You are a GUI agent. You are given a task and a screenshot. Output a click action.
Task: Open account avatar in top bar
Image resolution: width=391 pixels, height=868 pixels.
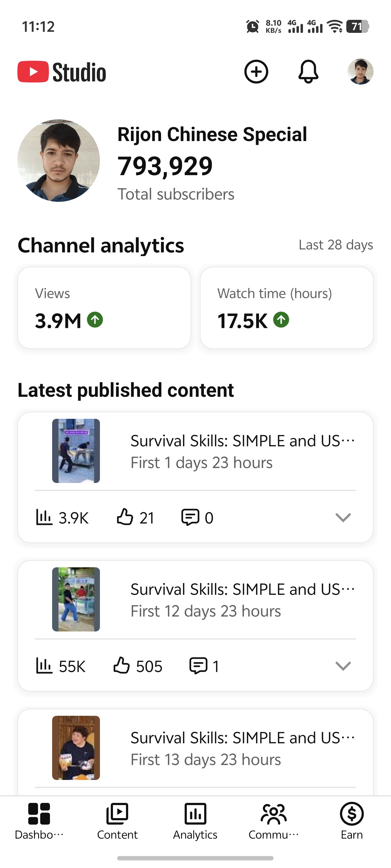[360, 72]
